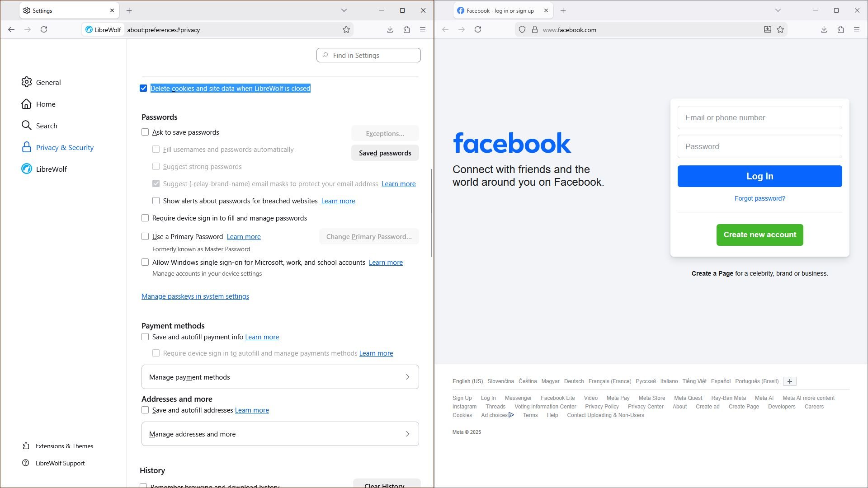Select the Facebook - log in or sign up tab

tap(503, 10)
